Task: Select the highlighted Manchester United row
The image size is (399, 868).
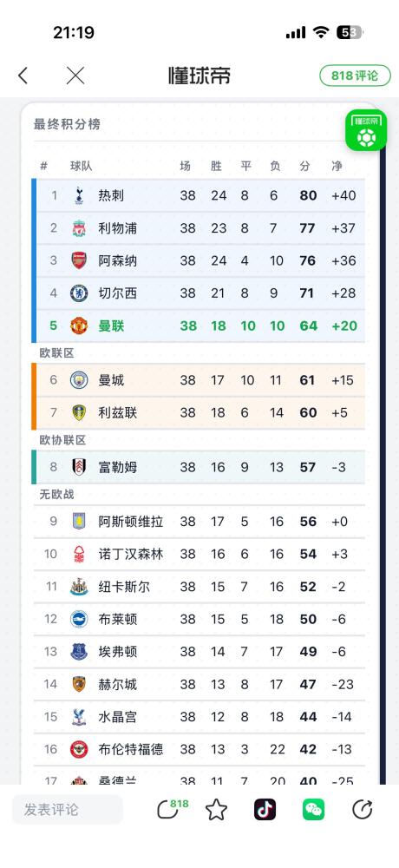Action: pyautogui.click(x=199, y=325)
